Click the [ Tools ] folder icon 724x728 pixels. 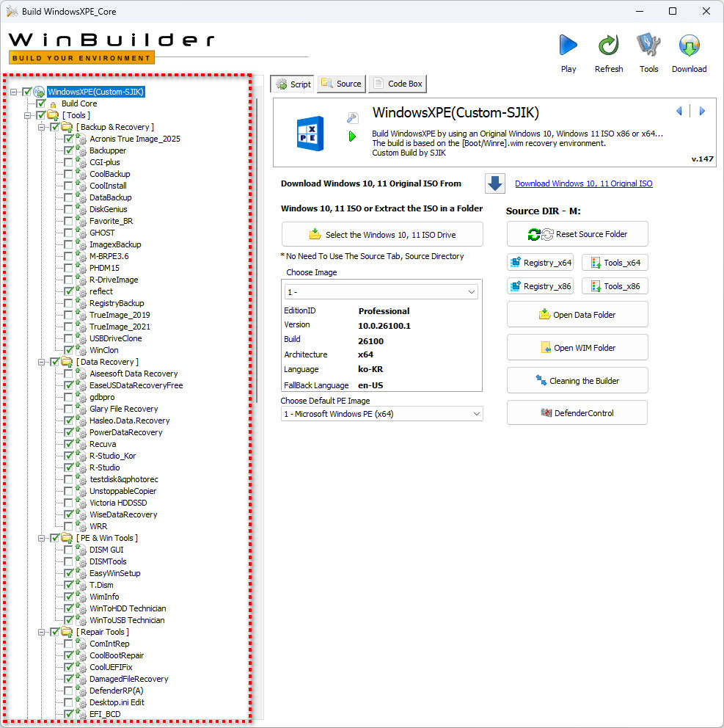pos(53,115)
